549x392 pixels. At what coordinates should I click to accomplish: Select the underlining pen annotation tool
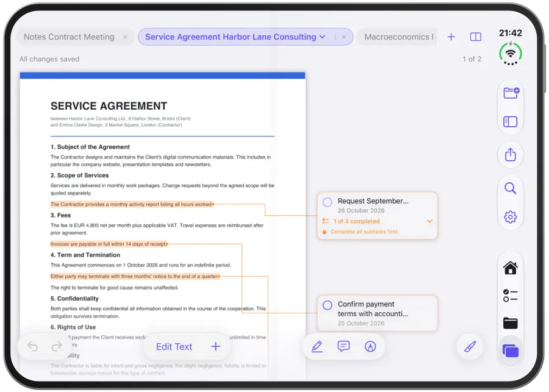coord(317,346)
